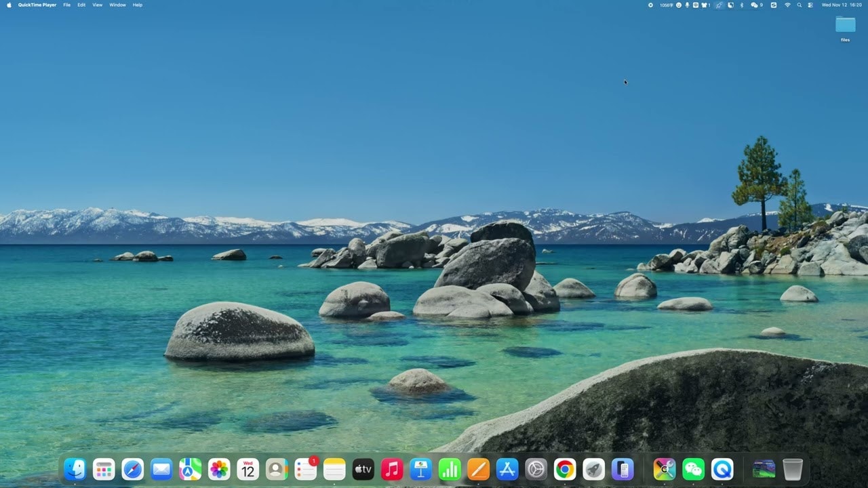Open the Edit menu

[x=81, y=5]
